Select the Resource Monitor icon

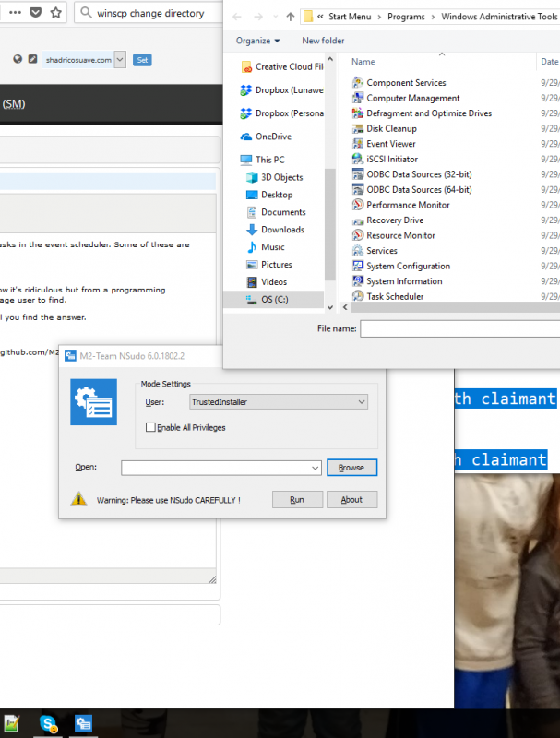pyautogui.click(x=358, y=235)
